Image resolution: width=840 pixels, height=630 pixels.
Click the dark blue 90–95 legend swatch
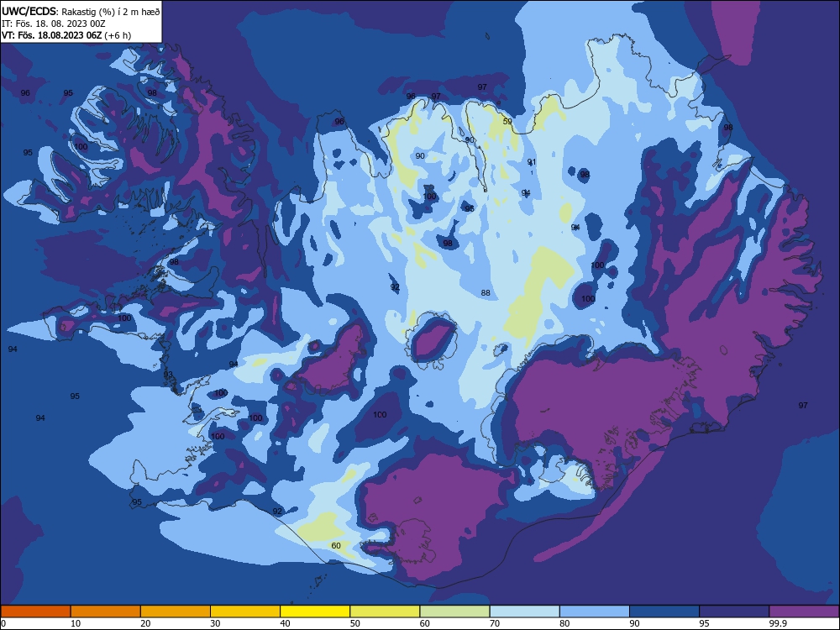(x=664, y=612)
